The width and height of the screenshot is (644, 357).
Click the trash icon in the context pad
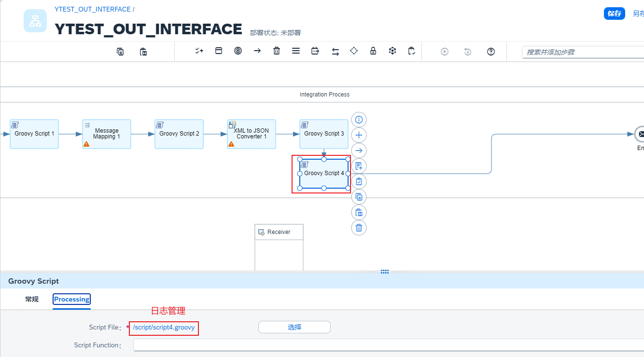click(359, 228)
